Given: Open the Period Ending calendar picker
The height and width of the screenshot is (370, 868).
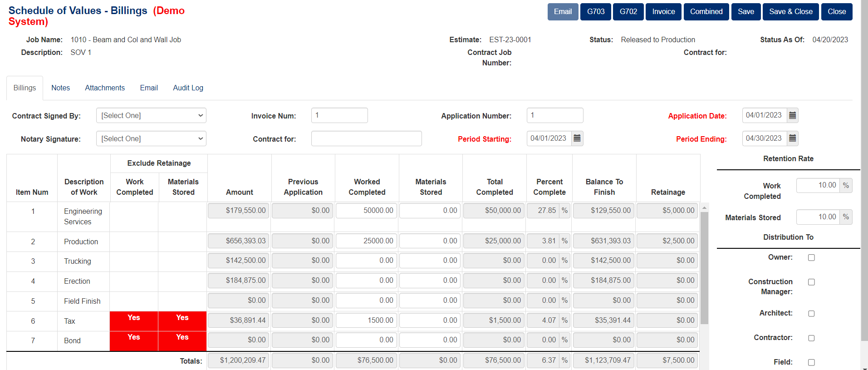Looking at the screenshot, I should click(793, 138).
